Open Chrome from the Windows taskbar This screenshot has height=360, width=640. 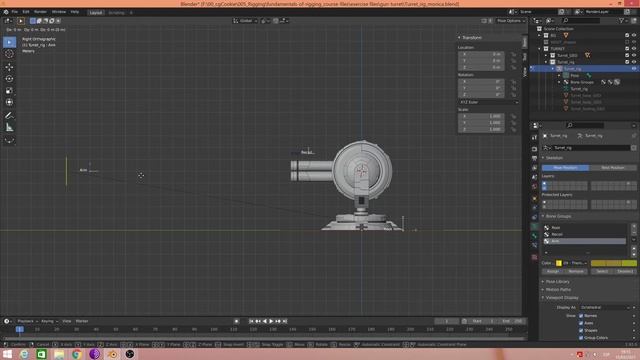coord(76,354)
